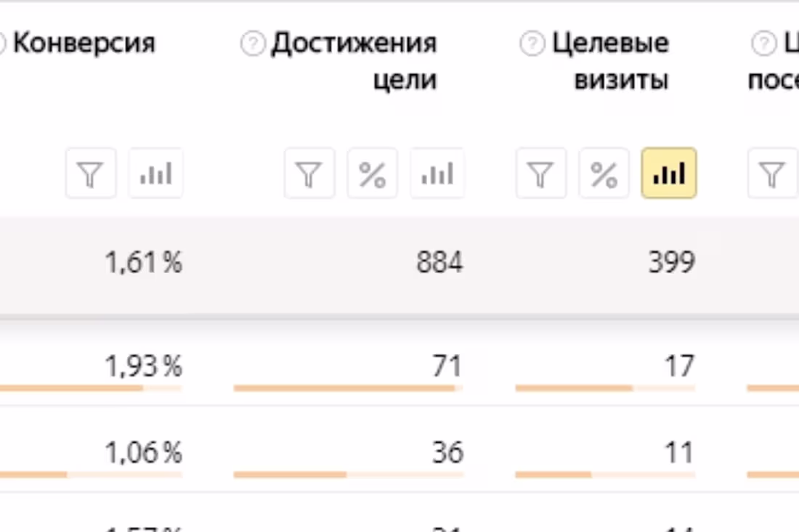799x532 pixels.
Task: Open filter for Целевые визиты column
Action: (x=540, y=173)
